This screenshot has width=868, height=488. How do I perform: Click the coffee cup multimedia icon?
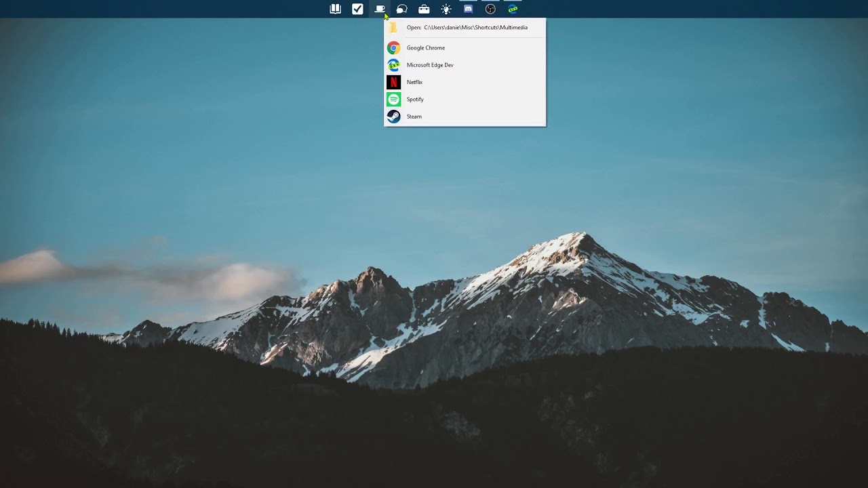click(x=380, y=9)
